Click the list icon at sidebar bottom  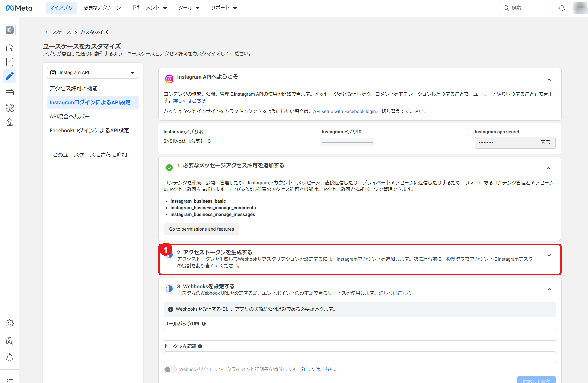[x=10, y=380]
